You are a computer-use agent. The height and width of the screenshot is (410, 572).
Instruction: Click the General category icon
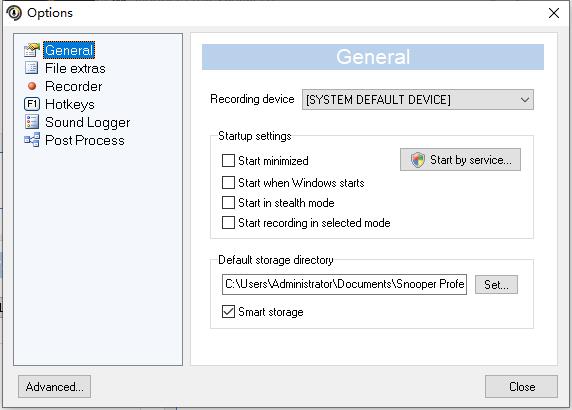click(32, 50)
